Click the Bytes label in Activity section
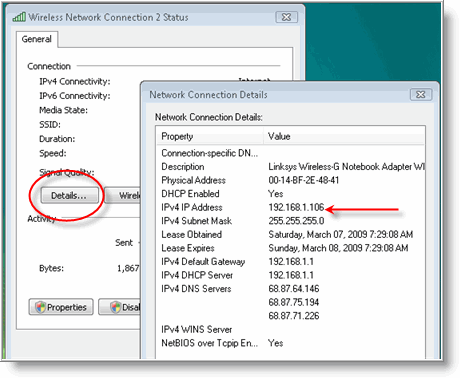The width and height of the screenshot is (460, 378). pyautogui.click(x=51, y=268)
